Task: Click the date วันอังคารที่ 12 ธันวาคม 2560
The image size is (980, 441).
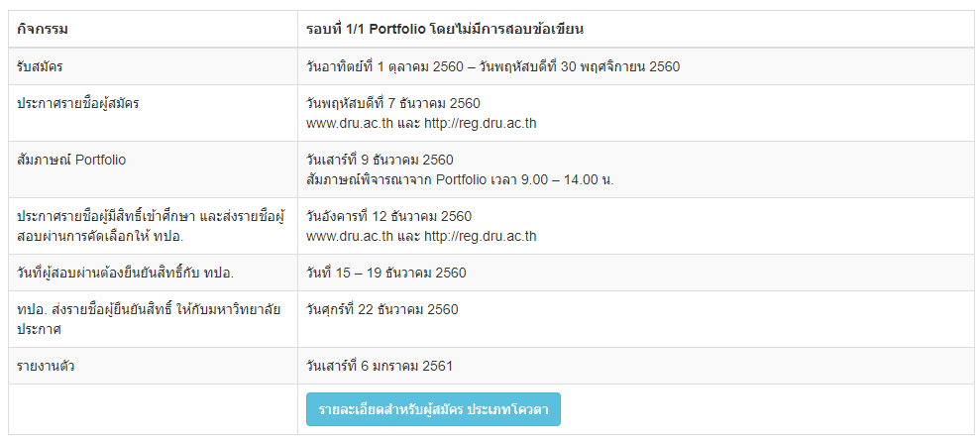Action: tap(388, 216)
